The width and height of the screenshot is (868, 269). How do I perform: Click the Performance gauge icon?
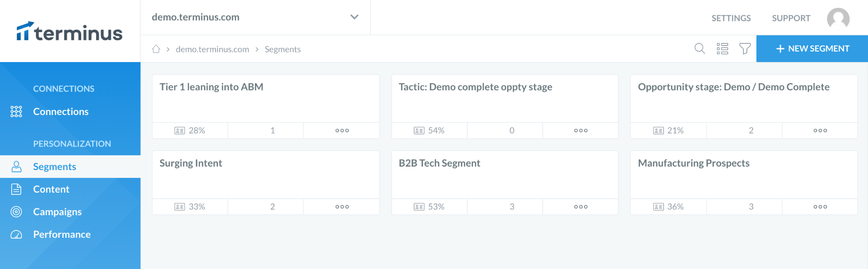tap(16, 235)
